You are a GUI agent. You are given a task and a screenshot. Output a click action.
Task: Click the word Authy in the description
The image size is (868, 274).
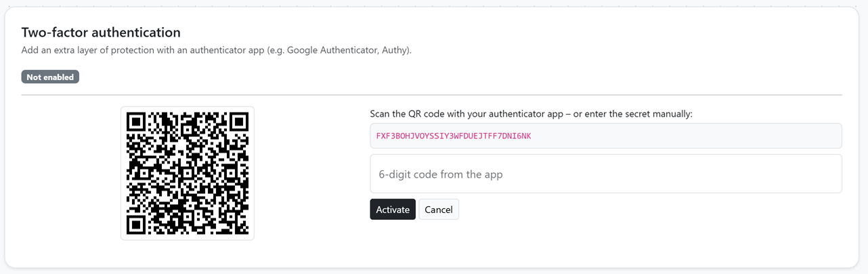[394, 50]
